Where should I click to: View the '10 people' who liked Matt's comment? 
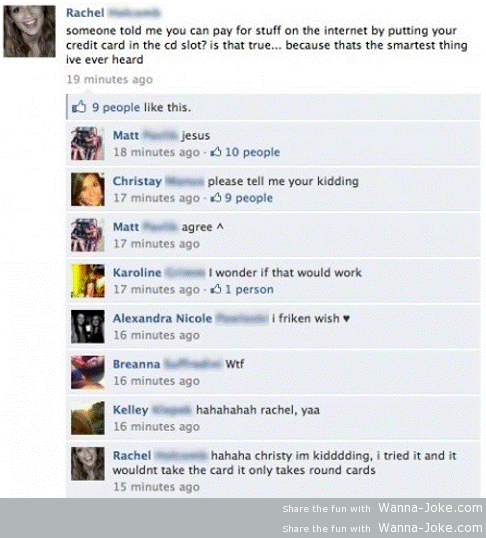point(253,152)
